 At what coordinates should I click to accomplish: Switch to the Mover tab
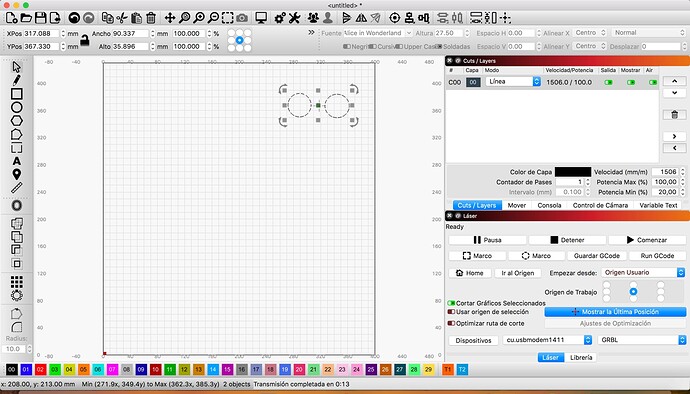pyautogui.click(x=517, y=205)
